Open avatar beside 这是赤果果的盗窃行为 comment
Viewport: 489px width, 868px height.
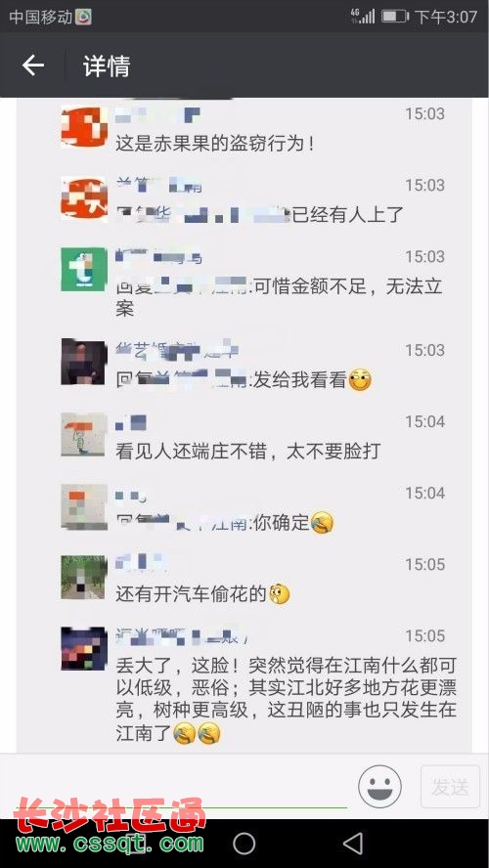(84, 127)
